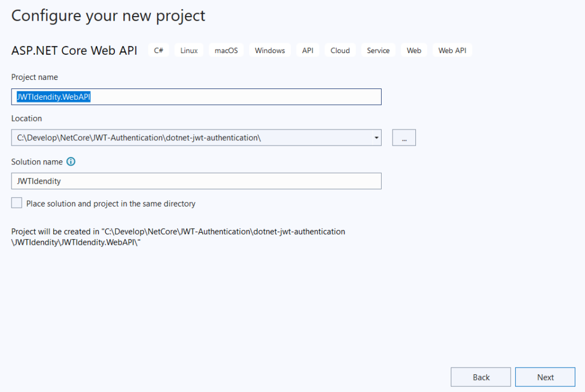The width and height of the screenshot is (585, 392).
Task: Click the 'Location' label
Action: coord(26,119)
